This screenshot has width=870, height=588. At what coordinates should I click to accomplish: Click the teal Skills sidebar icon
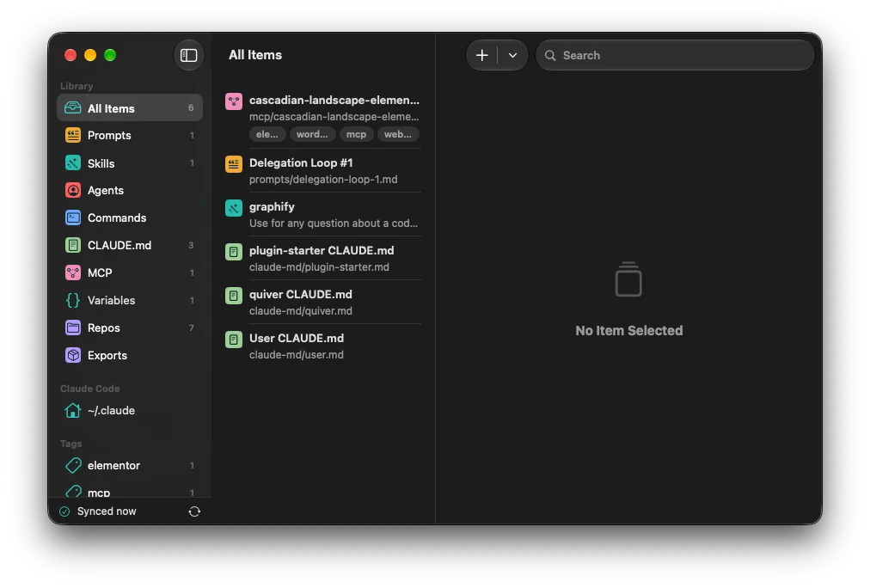coord(73,162)
